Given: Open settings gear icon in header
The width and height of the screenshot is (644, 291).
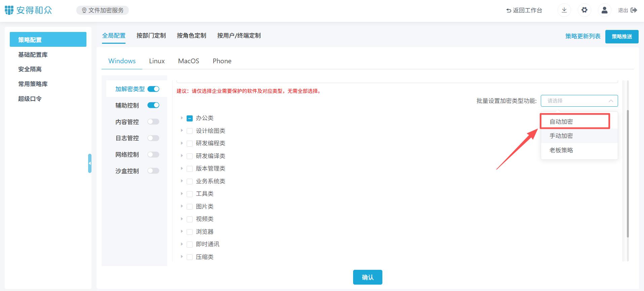Looking at the screenshot, I should (x=584, y=10).
